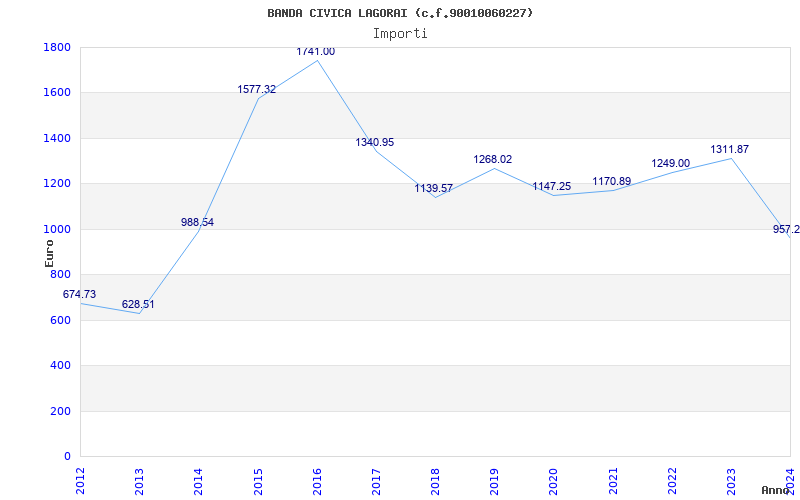Click the 1000 y-axis tick label
This screenshot has width=800, height=500.
tap(57, 230)
